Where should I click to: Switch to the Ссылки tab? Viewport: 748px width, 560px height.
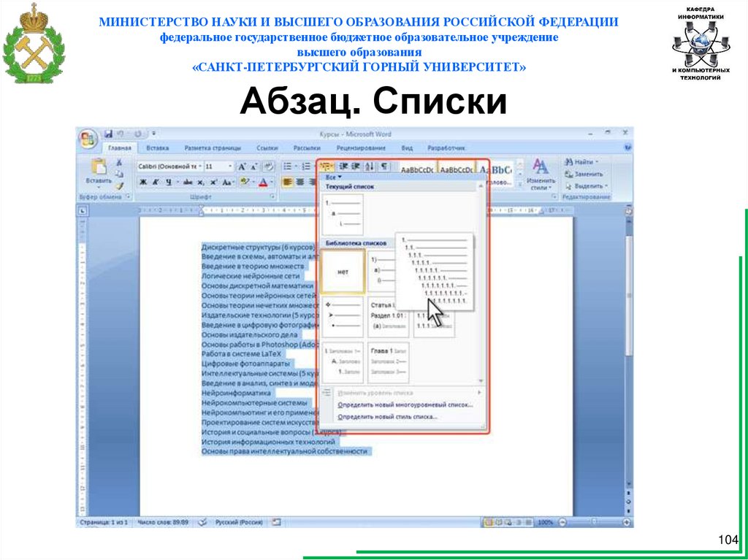(267, 148)
